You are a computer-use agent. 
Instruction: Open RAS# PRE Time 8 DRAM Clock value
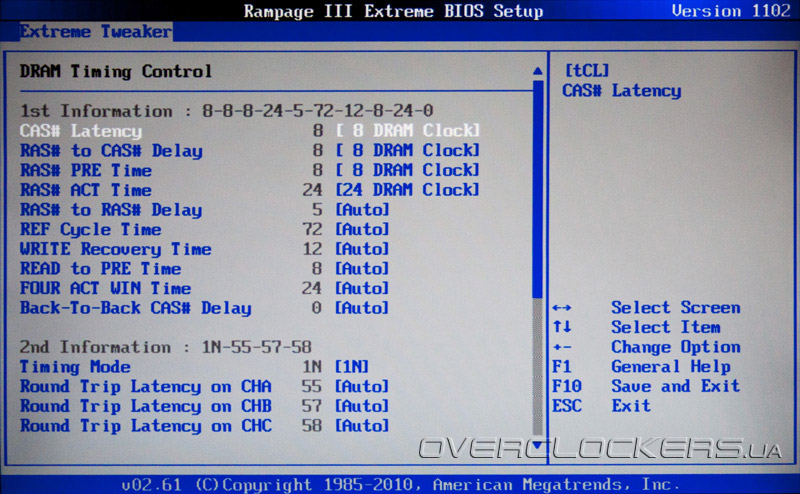click(x=408, y=170)
